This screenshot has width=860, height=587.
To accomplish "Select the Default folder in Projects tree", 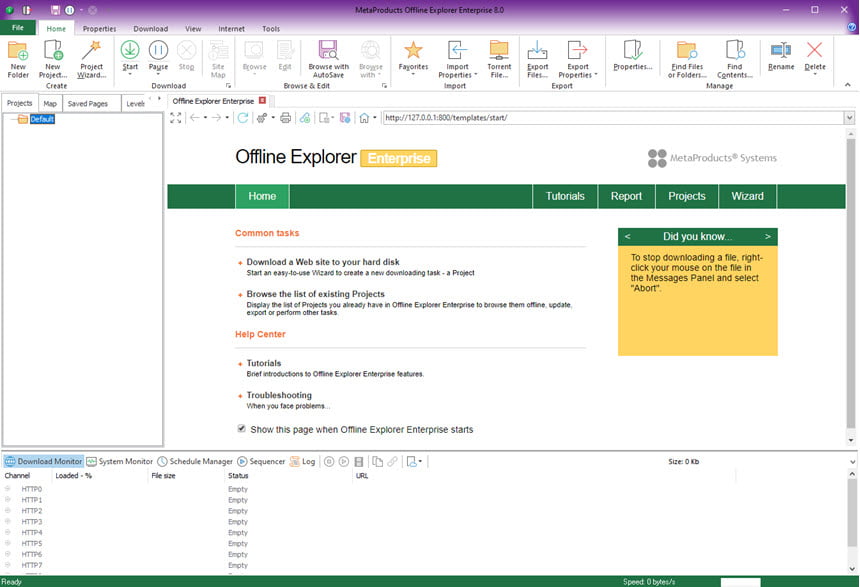I will (42, 119).
